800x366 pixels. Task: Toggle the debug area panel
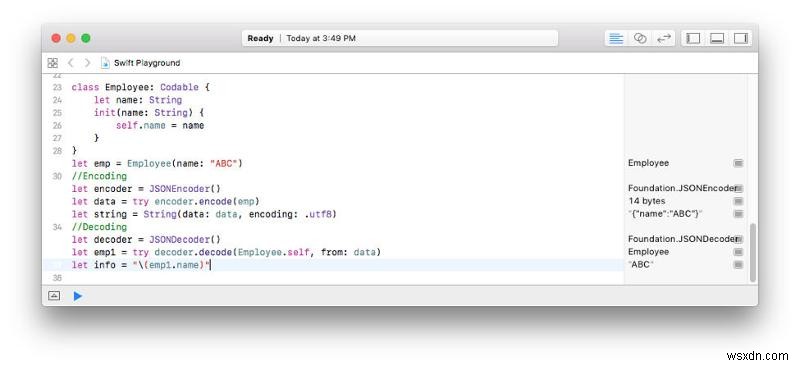click(x=717, y=38)
